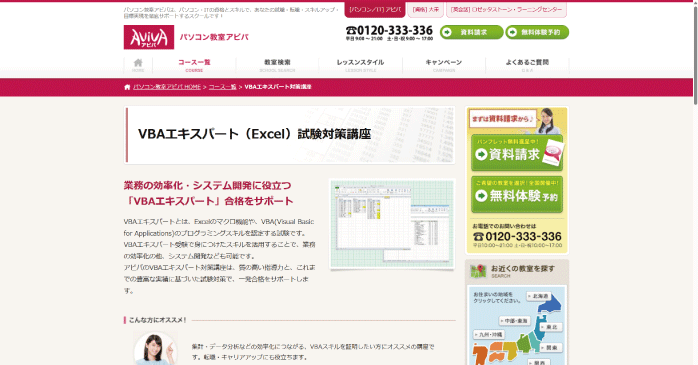Screen dimensions: 698x365
Task: Click the sidebar phone number 0120-333-336
Action: [x=517, y=236]
